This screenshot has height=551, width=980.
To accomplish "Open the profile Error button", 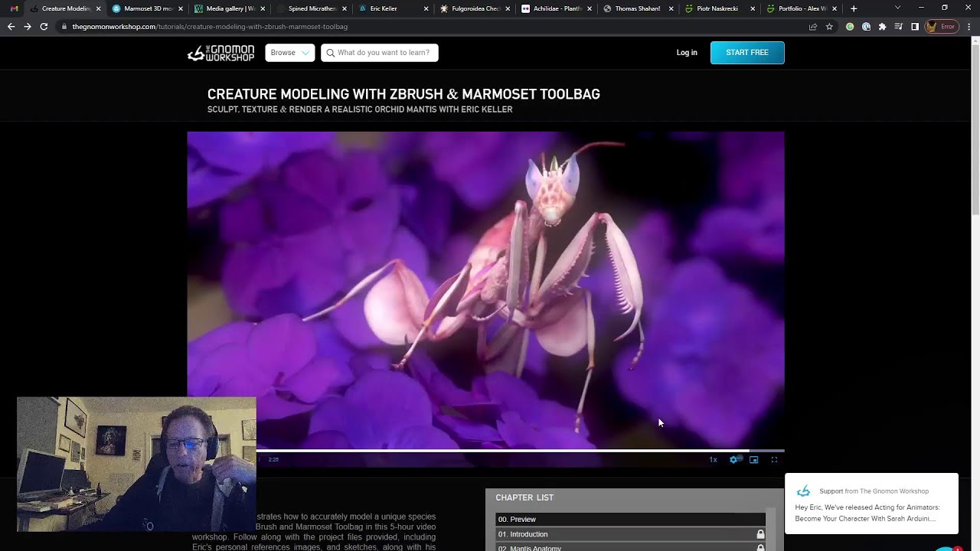I will [942, 27].
